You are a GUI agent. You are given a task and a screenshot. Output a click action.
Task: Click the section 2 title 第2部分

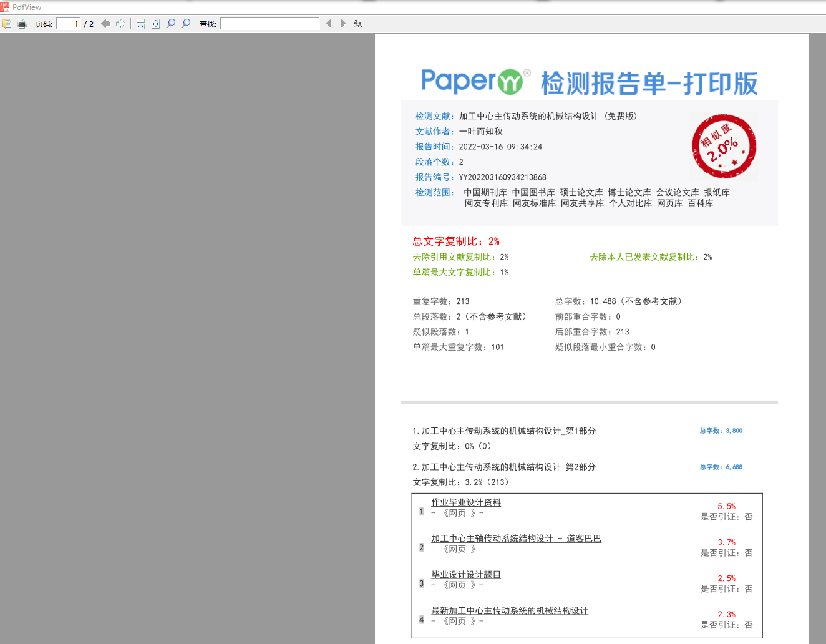click(x=504, y=467)
